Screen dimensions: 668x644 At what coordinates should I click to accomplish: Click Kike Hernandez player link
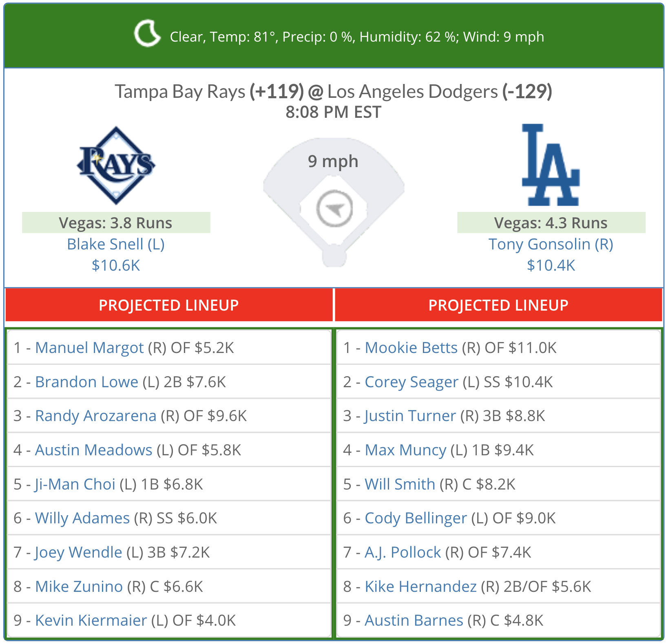(420, 587)
